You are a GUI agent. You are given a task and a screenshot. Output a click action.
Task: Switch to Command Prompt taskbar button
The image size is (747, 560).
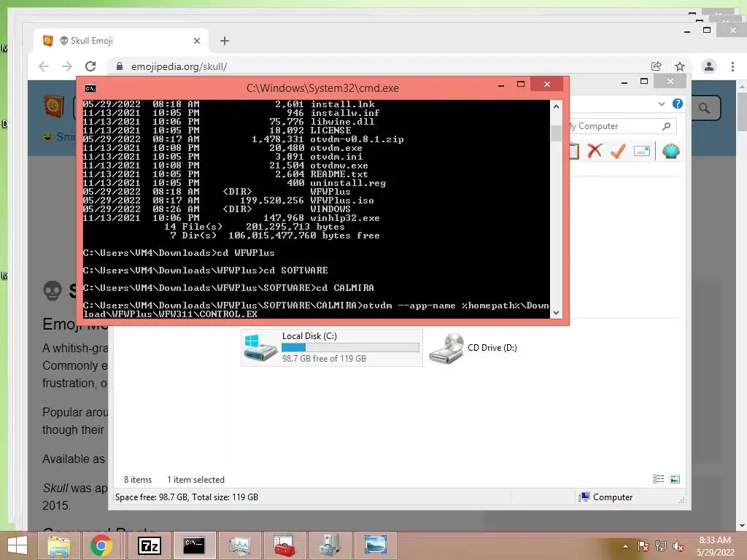[x=194, y=545]
